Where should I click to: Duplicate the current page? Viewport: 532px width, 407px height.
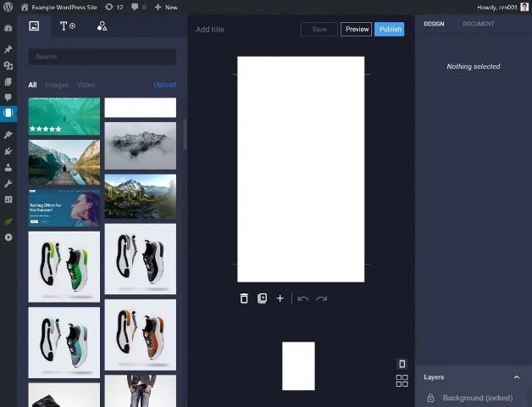click(x=262, y=298)
